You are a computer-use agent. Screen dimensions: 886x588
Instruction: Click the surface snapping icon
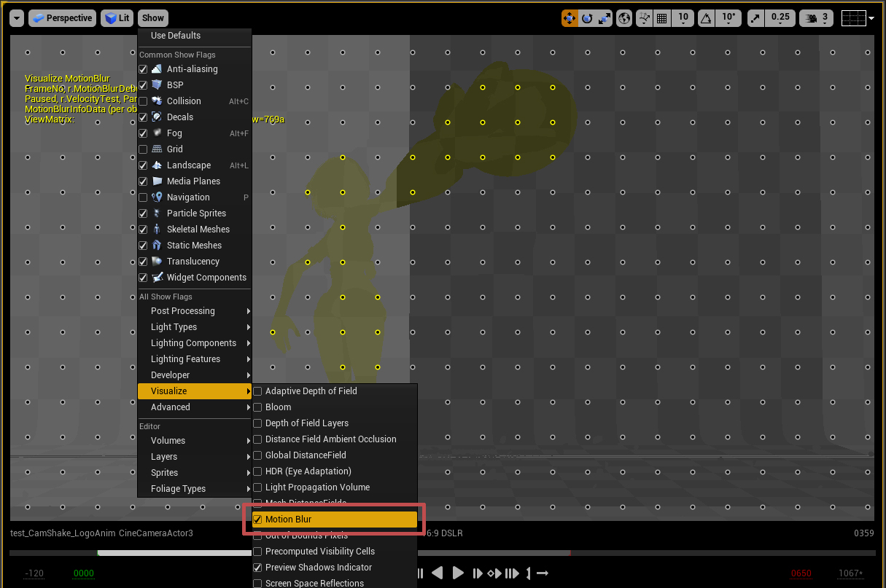point(645,18)
